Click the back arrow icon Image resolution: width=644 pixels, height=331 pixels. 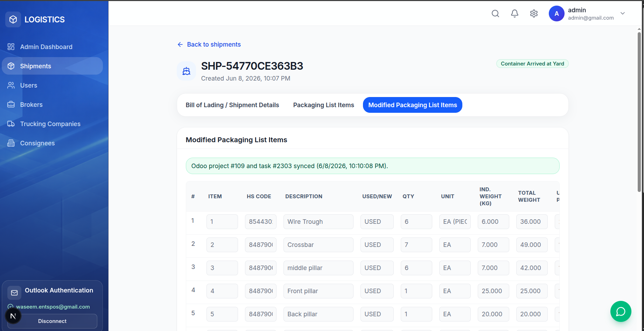(180, 44)
